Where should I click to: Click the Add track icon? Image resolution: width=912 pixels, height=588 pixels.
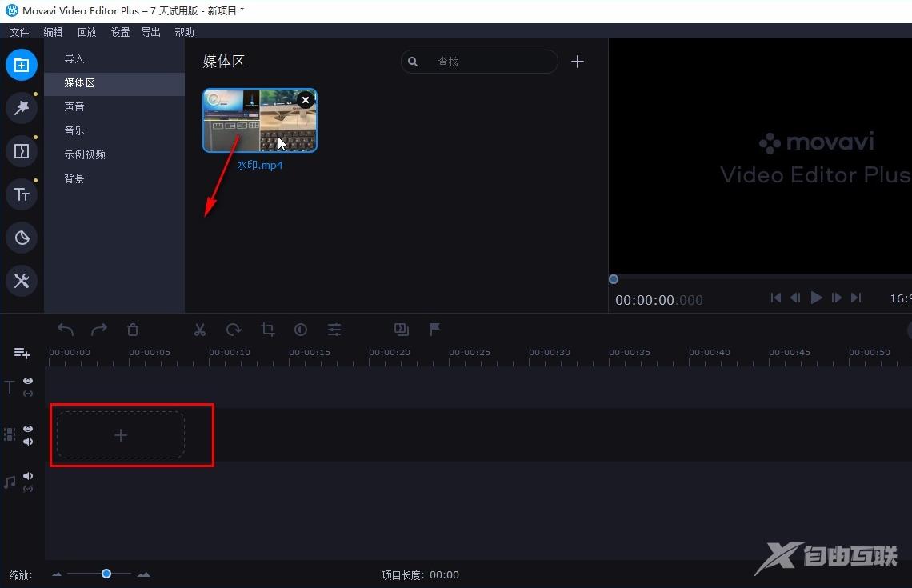tap(22, 353)
